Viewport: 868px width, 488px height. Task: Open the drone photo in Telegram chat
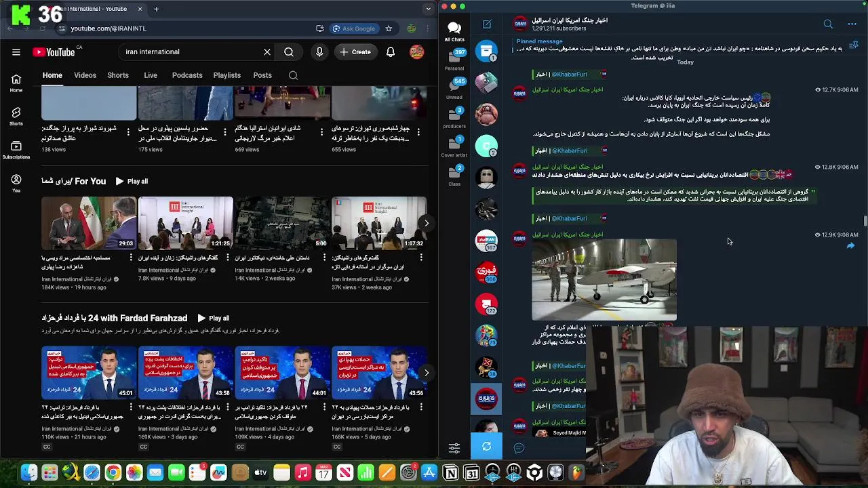[604, 279]
